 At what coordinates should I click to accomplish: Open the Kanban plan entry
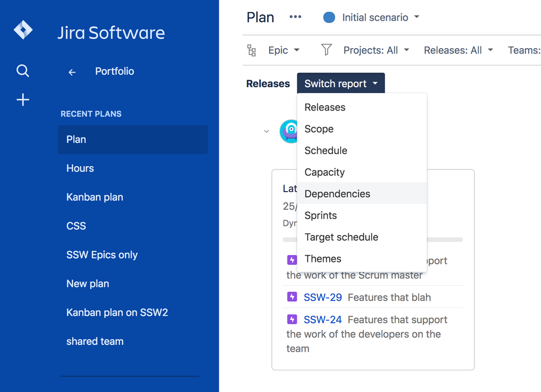click(x=133, y=197)
